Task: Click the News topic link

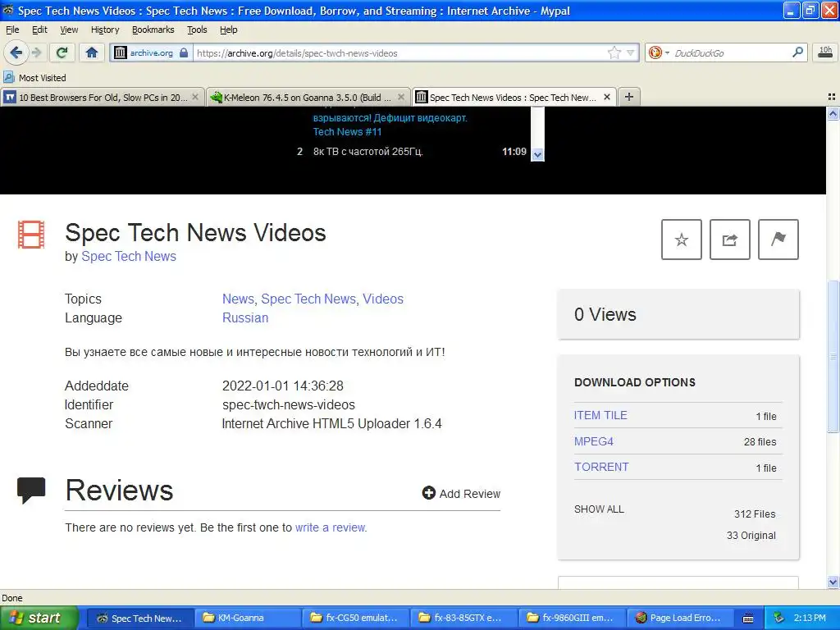Action: click(x=238, y=299)
